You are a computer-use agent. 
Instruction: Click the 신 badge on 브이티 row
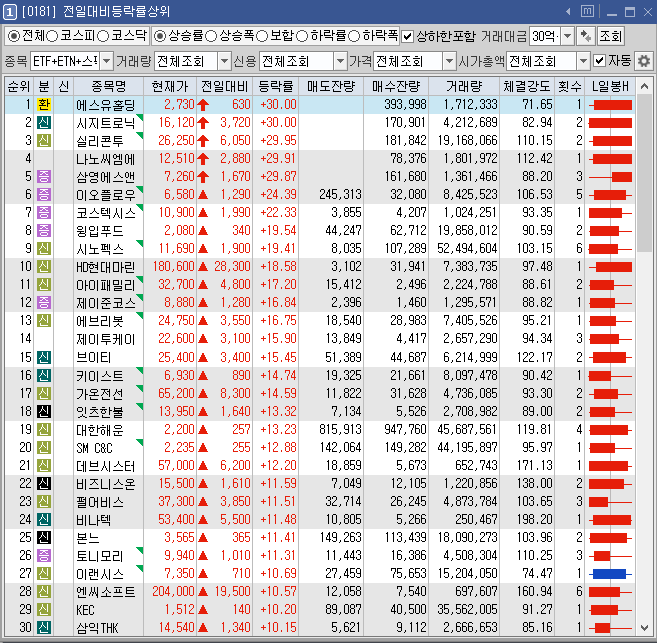pos(44,357)
